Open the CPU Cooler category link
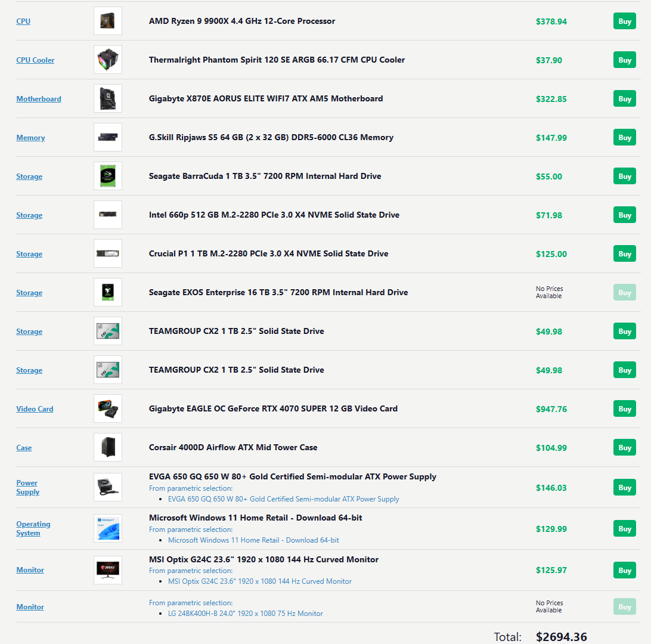Viewport: 651px width, 644px height. pyautogui.click(x=35, y=60)
